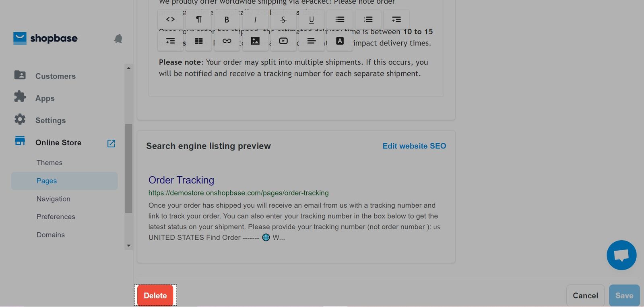Screen dimensions: 644x307
Task: Go to shopbase logo home
Action: [x=45, y=38]
